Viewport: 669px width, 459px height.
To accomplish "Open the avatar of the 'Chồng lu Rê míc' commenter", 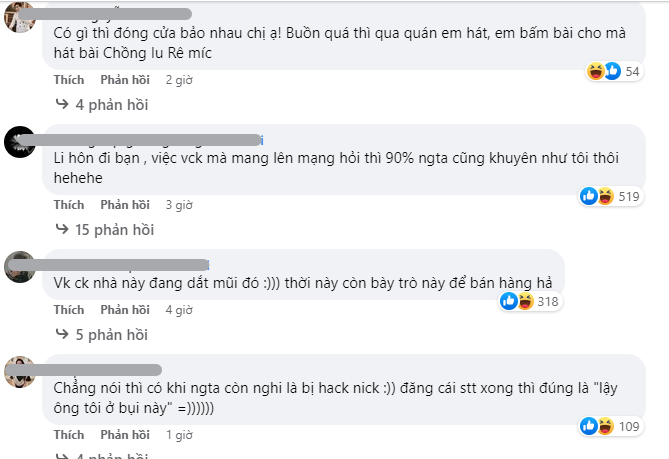I will 19,17.
